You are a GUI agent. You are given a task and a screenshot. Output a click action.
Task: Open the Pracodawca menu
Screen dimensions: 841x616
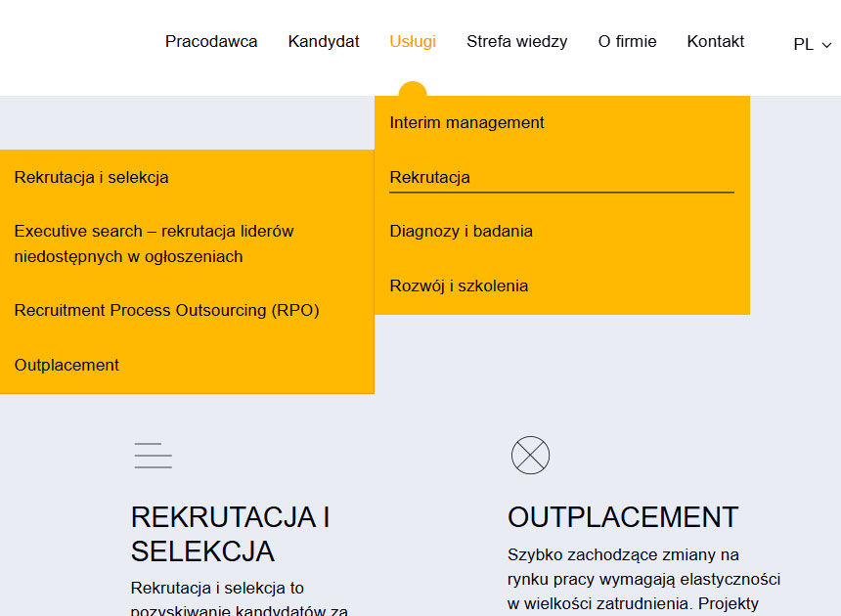[x=211, y=41]
